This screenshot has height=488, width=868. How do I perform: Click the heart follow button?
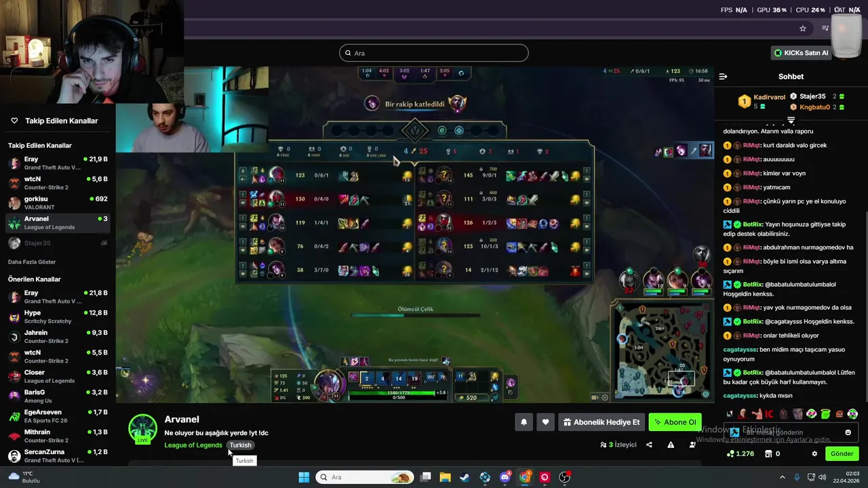click(x=545, y=422)
